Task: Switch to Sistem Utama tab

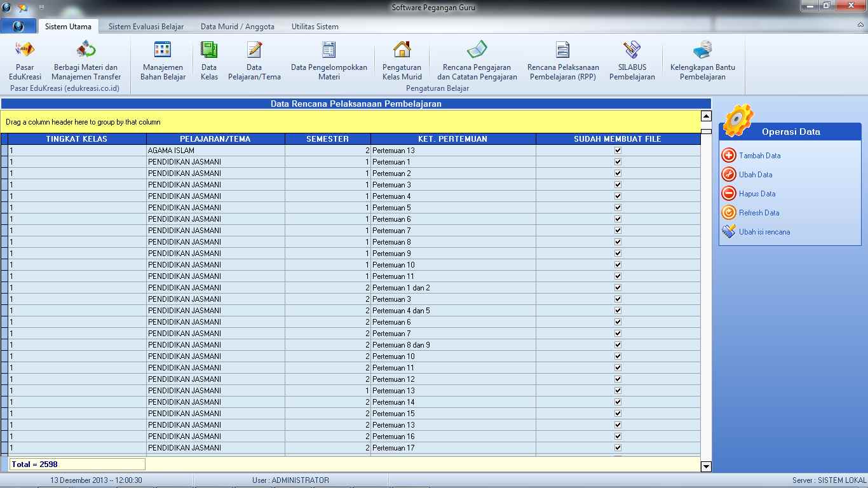Action: point(68,27)
